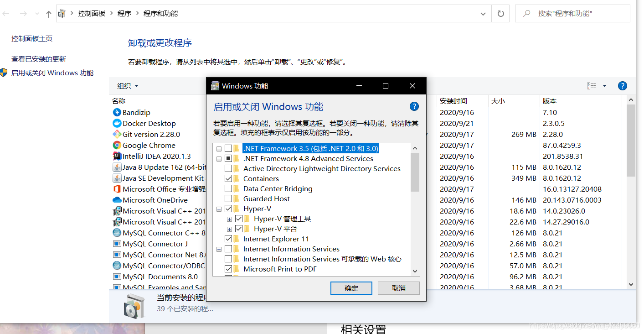644x334 pixels.
Task: Uncheck the Containers feature
Action: 228,179
